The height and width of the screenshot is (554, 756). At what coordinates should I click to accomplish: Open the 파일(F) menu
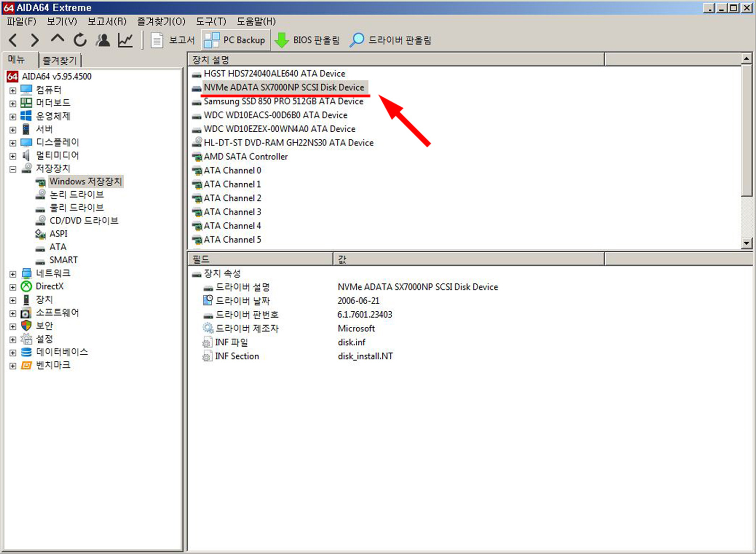[x=21, y=21]
